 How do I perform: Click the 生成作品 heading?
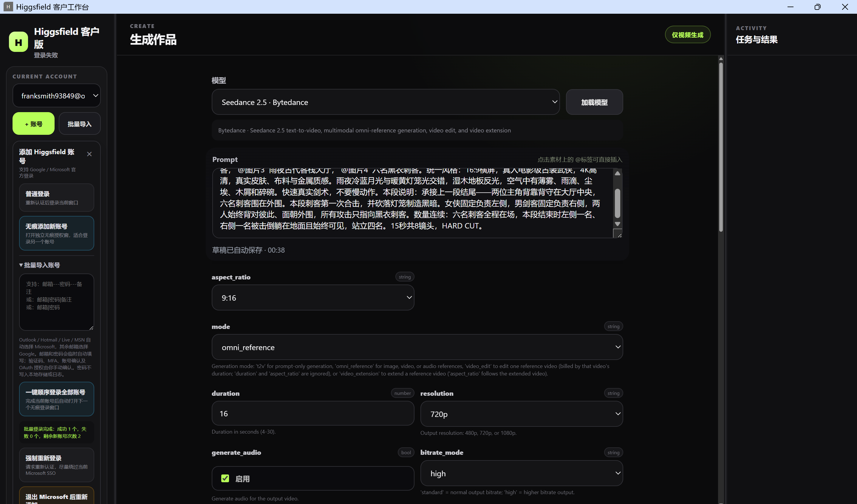(153, 39)
